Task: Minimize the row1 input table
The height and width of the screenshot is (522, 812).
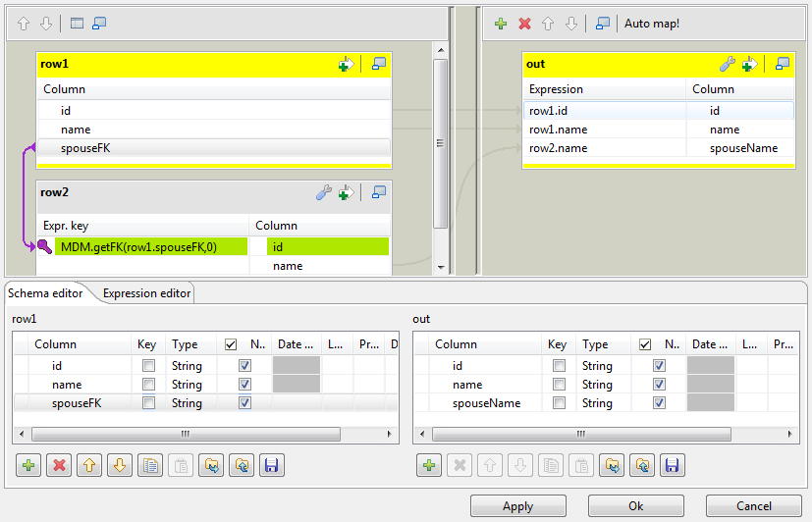Action: (x=379, y=64)
